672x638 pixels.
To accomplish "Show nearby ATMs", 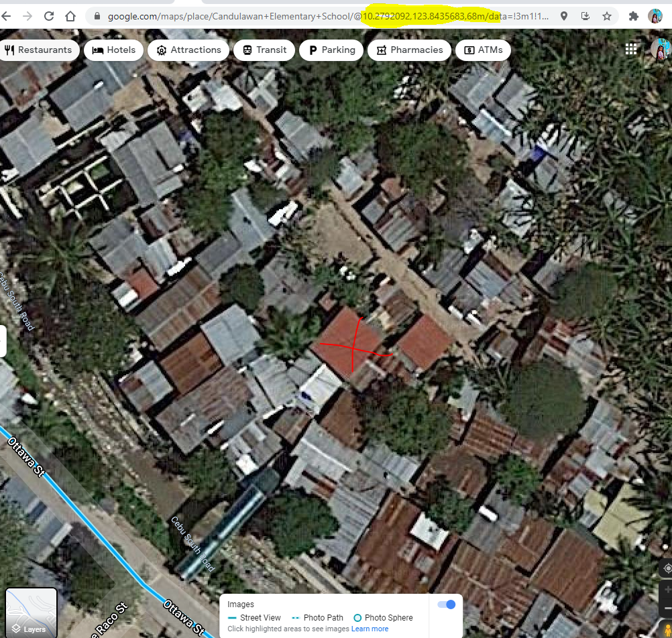I will 483,50.
